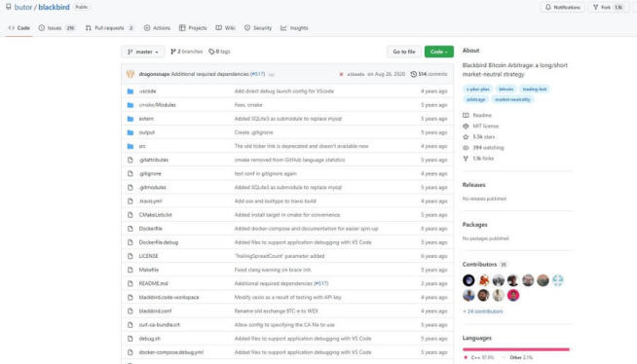Screen dimensions: 637x364
Task: Click the bitcoin topic tag
Action: [x=506, y=90]
